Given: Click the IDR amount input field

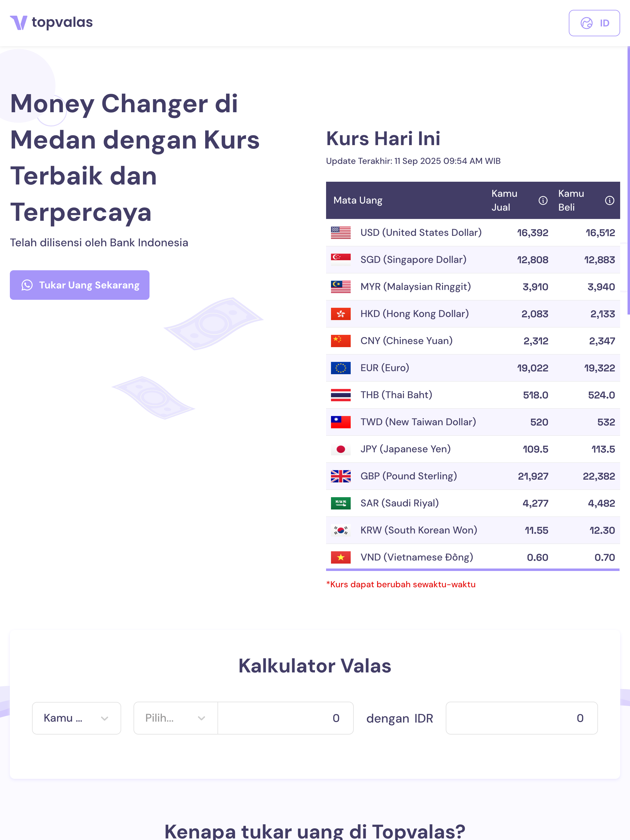Looking at the screenshot, I should (x=521, y=718).
